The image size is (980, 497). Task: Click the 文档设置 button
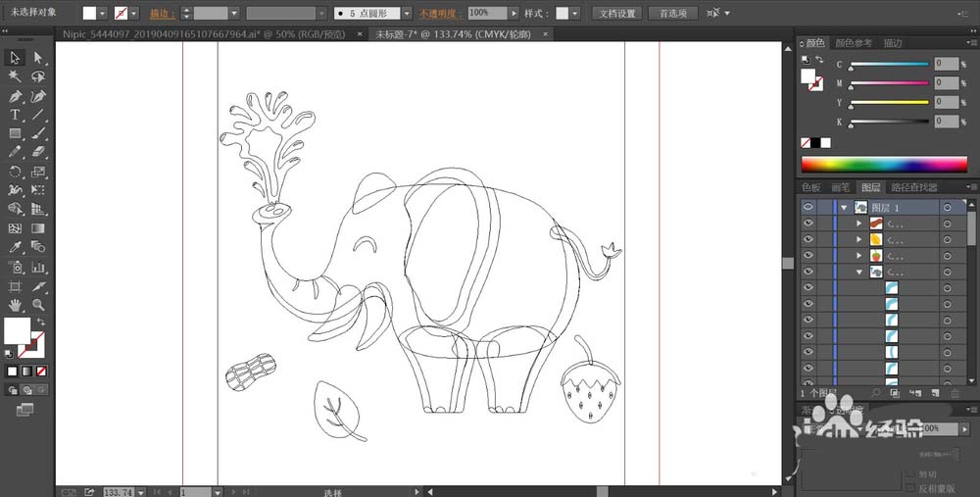pos(616,13)
